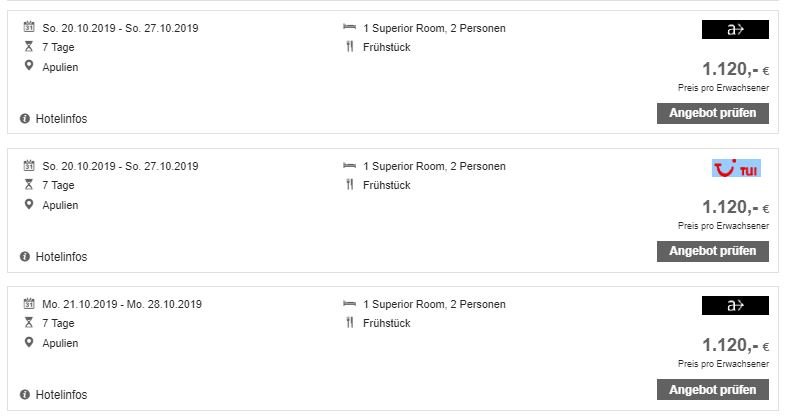786x417 pixels.
Task: Click the cutlery icon in the second offer
Action: point(349,185)
